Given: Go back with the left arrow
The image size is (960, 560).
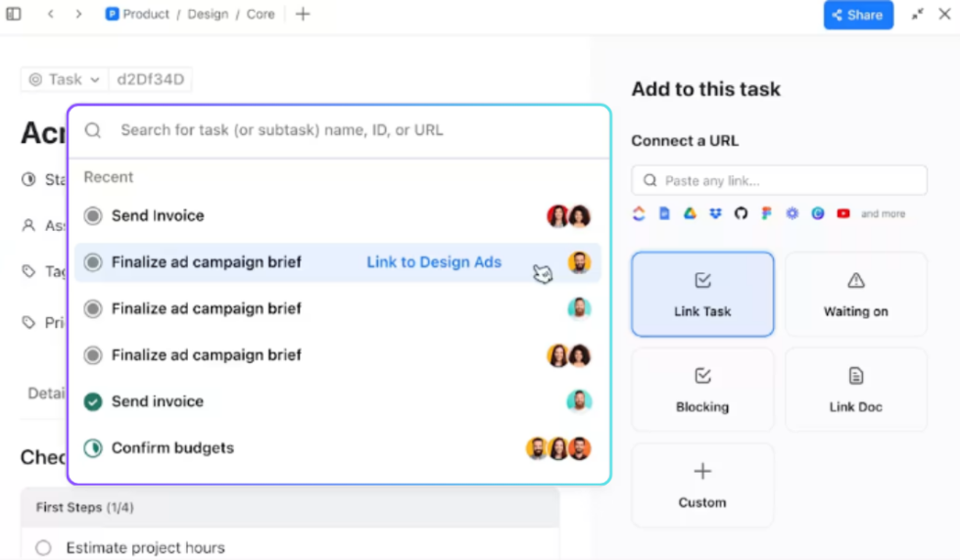Looking at the screenshot, I should [51, 14].
